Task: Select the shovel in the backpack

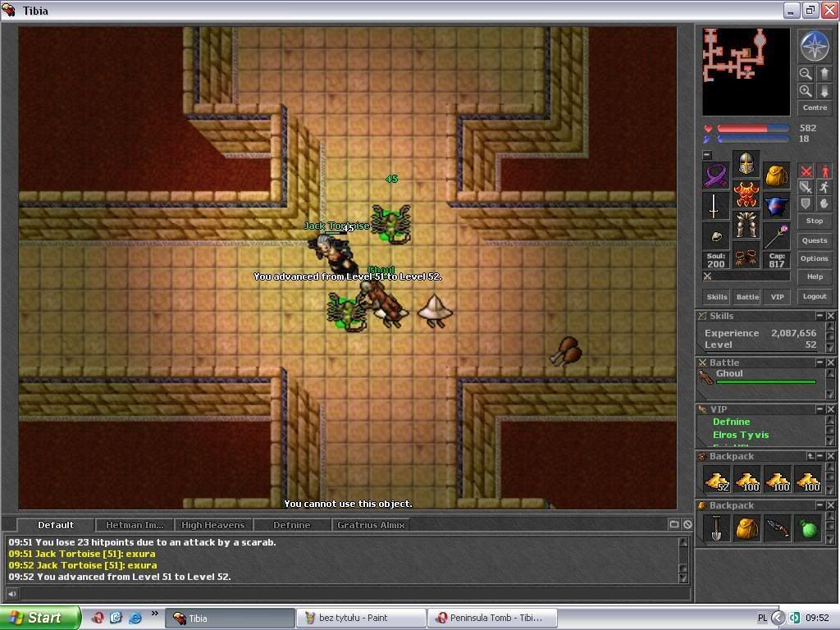Action: point(716,528)
